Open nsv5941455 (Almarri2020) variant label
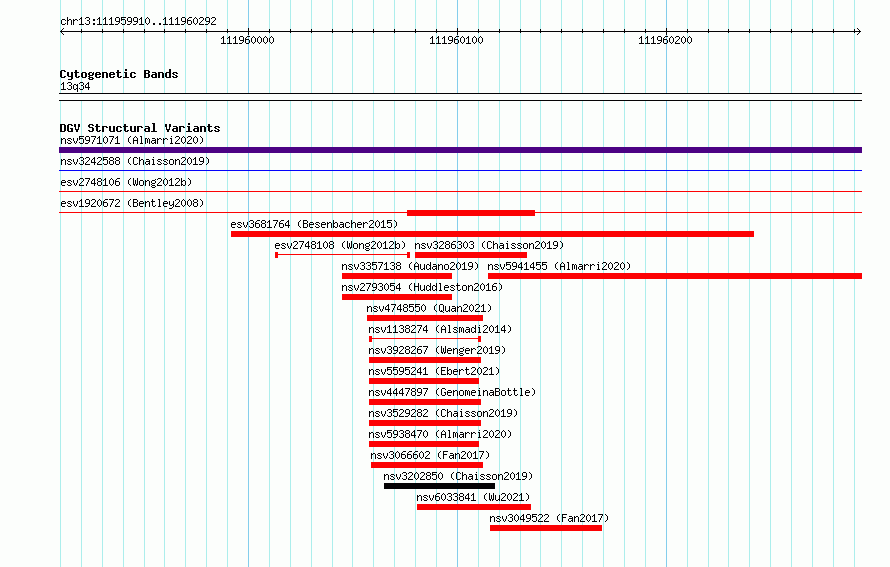Image resolution: width=890 pixels, height=567 pixels. [559, 266]
